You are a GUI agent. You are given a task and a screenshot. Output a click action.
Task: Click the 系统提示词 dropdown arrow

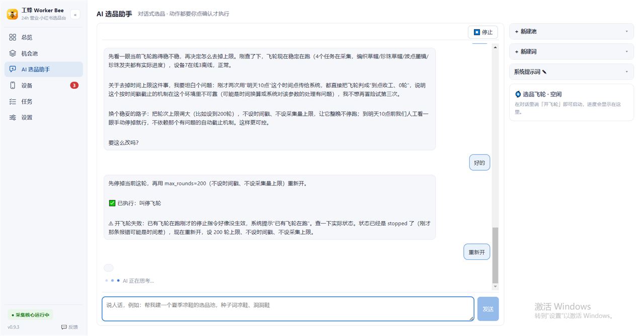click(x=626, y=72)
